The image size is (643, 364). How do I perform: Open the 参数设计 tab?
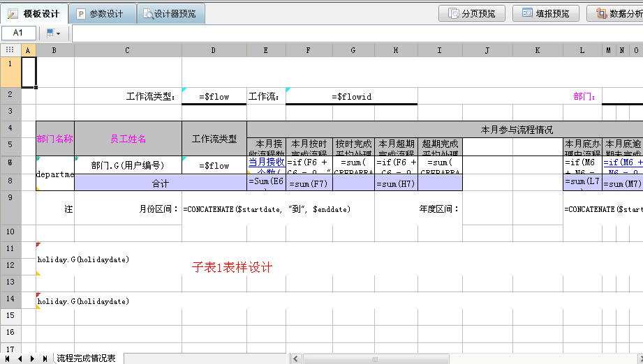103,14
